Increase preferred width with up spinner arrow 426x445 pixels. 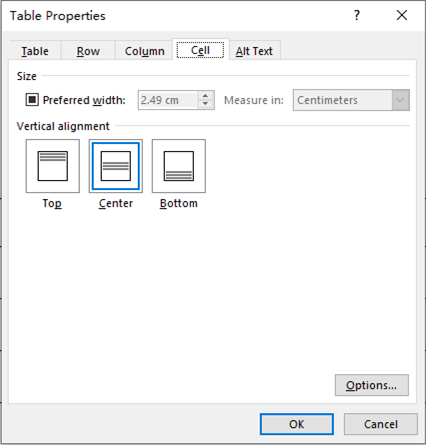(x=205, y=96)
